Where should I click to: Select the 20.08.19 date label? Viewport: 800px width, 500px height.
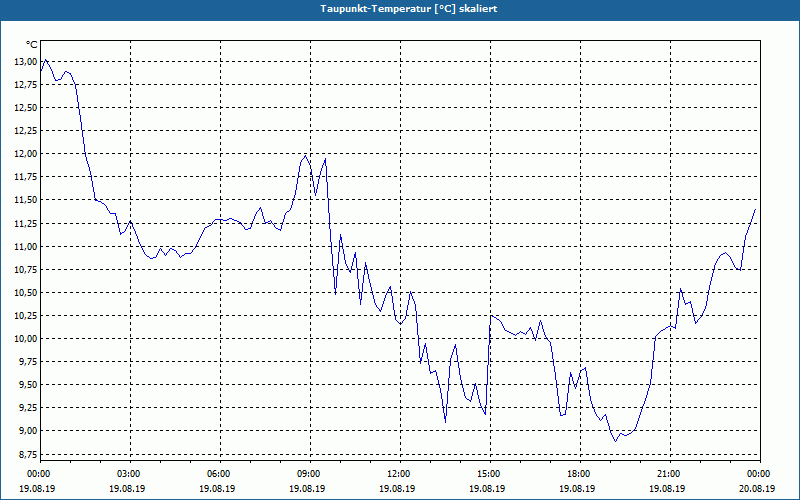[757, 488]
